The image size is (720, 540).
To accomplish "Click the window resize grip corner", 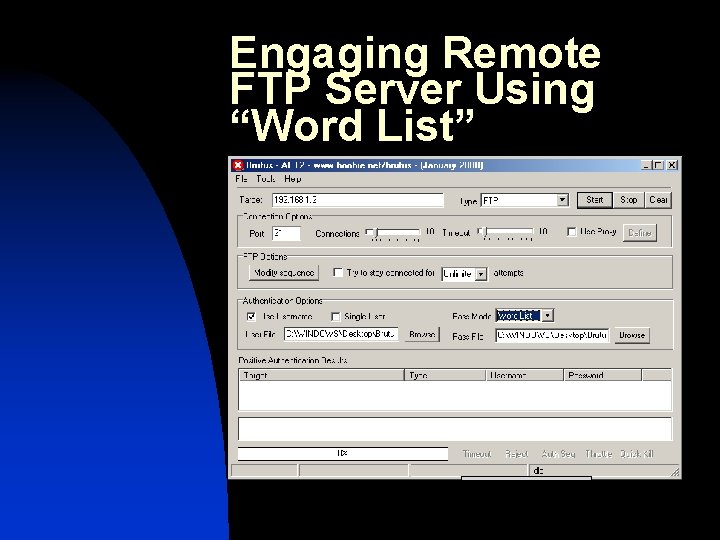I will pos(675,472).
